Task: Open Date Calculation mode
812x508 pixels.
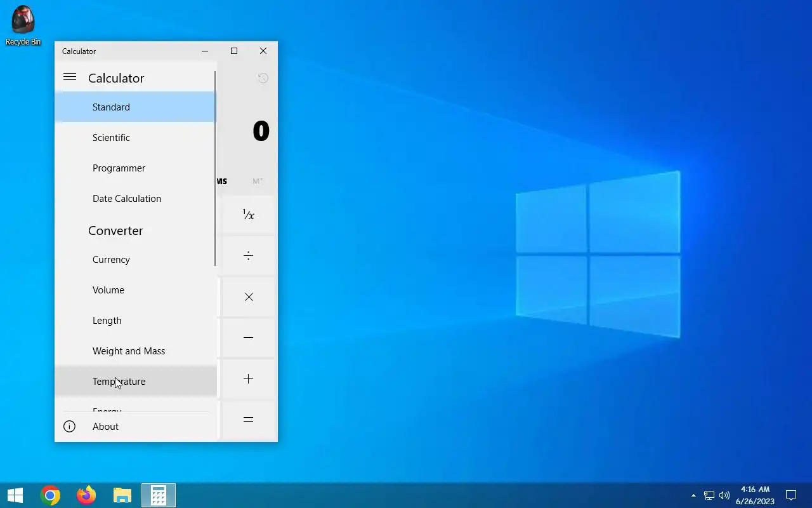Action: click(x=135, y=198)
